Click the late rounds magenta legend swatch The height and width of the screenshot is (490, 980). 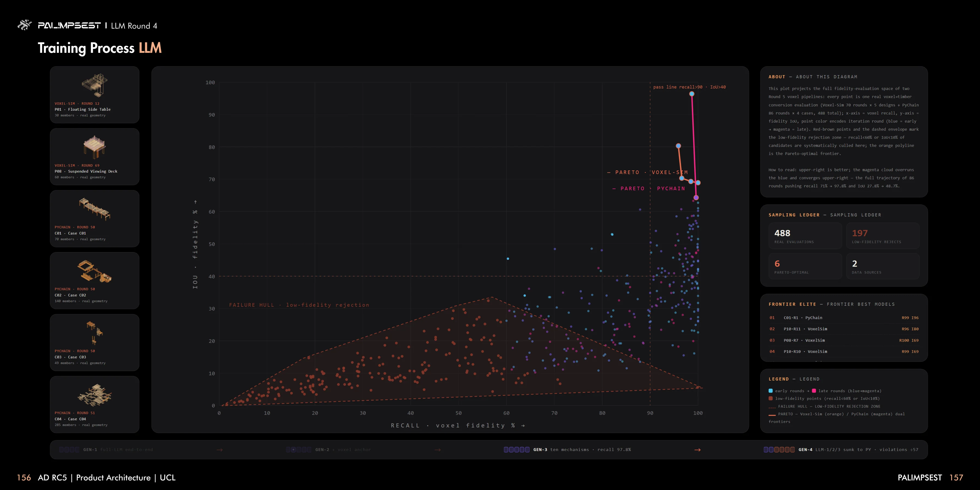pos(814,391)
